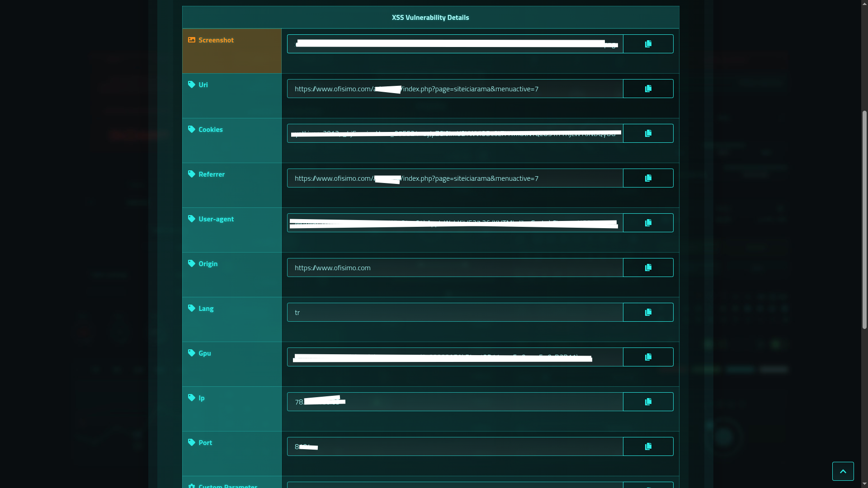Copy the Ip value
The height and width of the screenshot is (488, 868).
coord(648,402)
